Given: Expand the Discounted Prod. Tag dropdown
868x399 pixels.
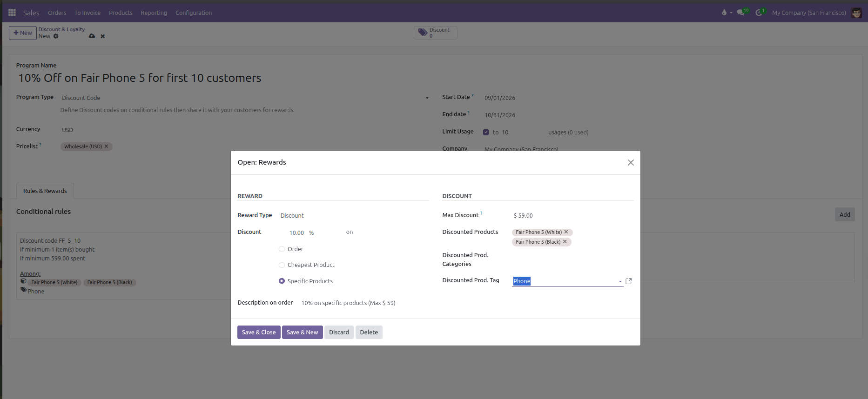Looking at the screenshot, I should tap(620, 281).
